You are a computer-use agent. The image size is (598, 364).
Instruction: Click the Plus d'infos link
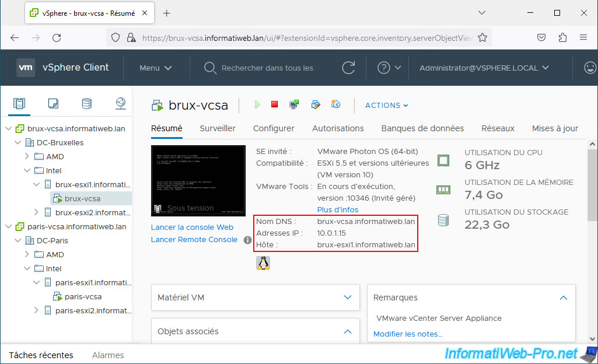click(338, 209)
